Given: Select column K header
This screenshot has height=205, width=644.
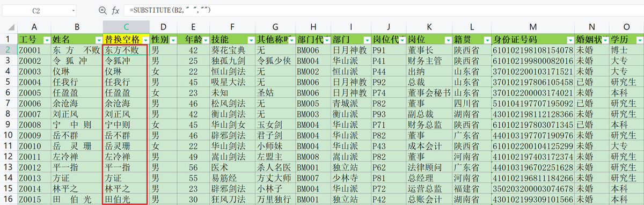Looking at the screenshot, I should click(429, 27).
